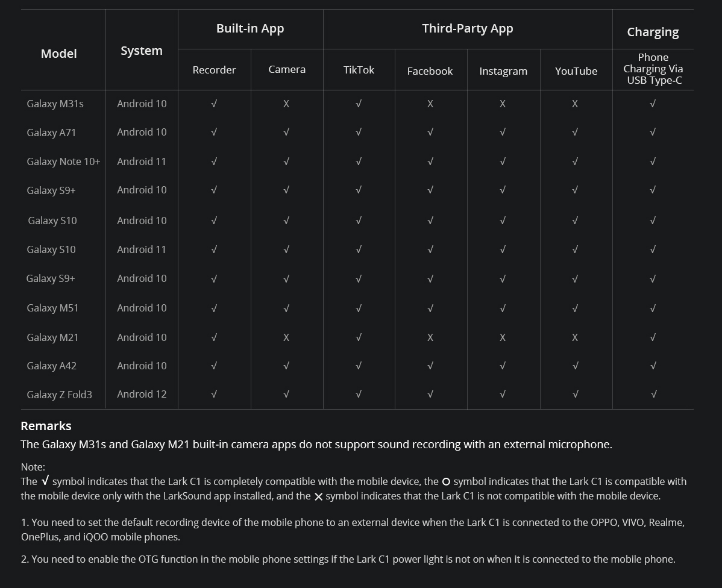The width and height of the screenshot is (722, 588).
Task: Click the Galaxy Note 10+ Recorder checkmark
Action: [214, 161]
